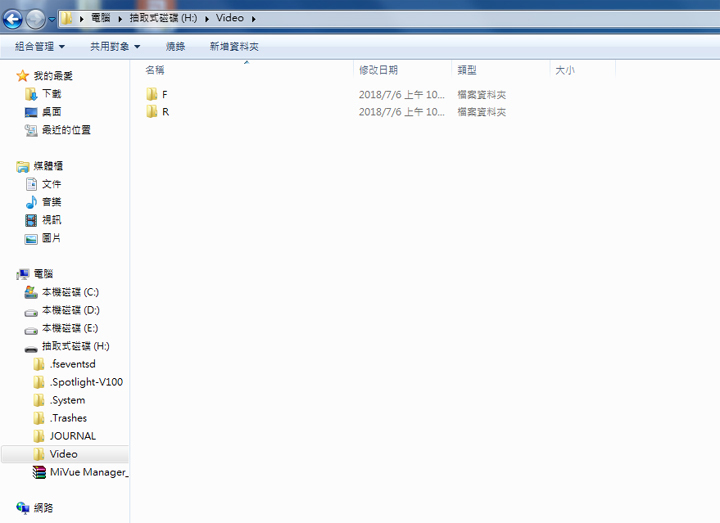The width and height of the screenshot is (720, 523).
Task: Select 抽取式磁碟 (H:) in the navigation tree
Action: 76,346
